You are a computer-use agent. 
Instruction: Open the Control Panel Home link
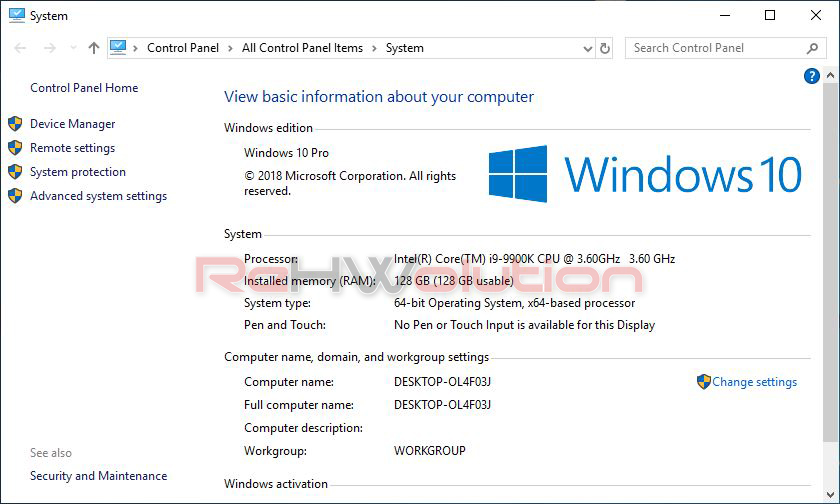click(x=84, y=88)
